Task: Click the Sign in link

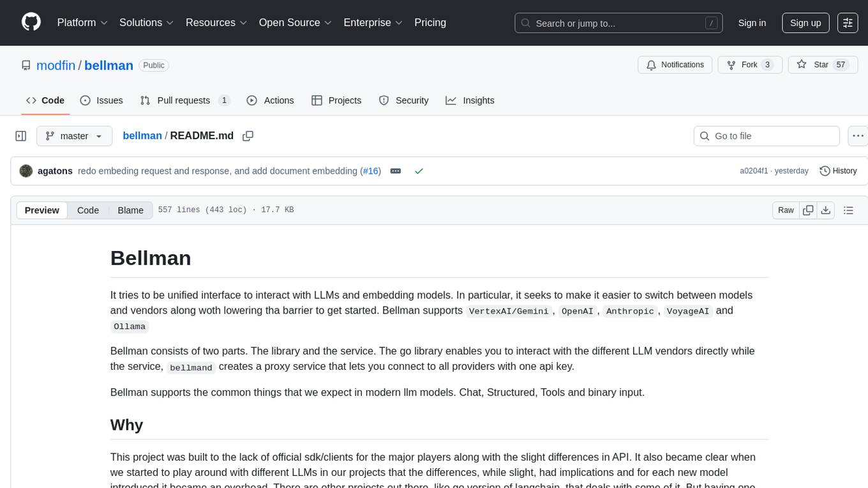Action: tap(752, 23)
